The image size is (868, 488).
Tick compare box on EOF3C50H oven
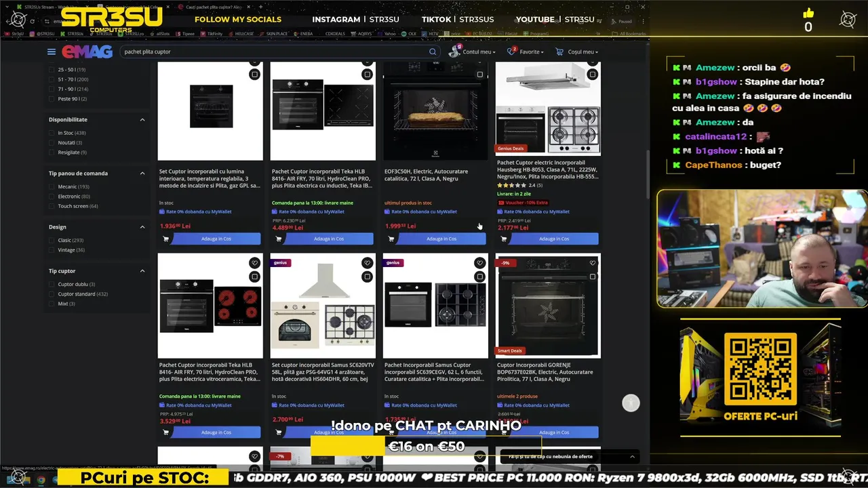pyautogui.click(x=479, y=75)
